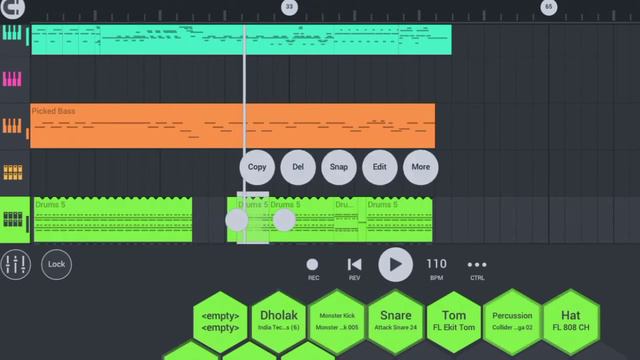640x360 pixels.
Task: Tap the Monster Kick drum pad
Action: 337,322
